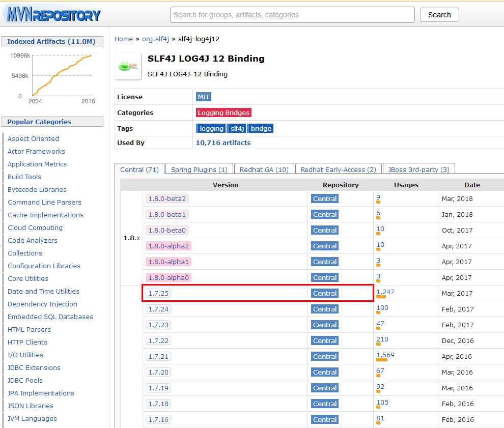Open the 100 usages link for 1.7.24
The image size is (504, 428).
(382, 307)
